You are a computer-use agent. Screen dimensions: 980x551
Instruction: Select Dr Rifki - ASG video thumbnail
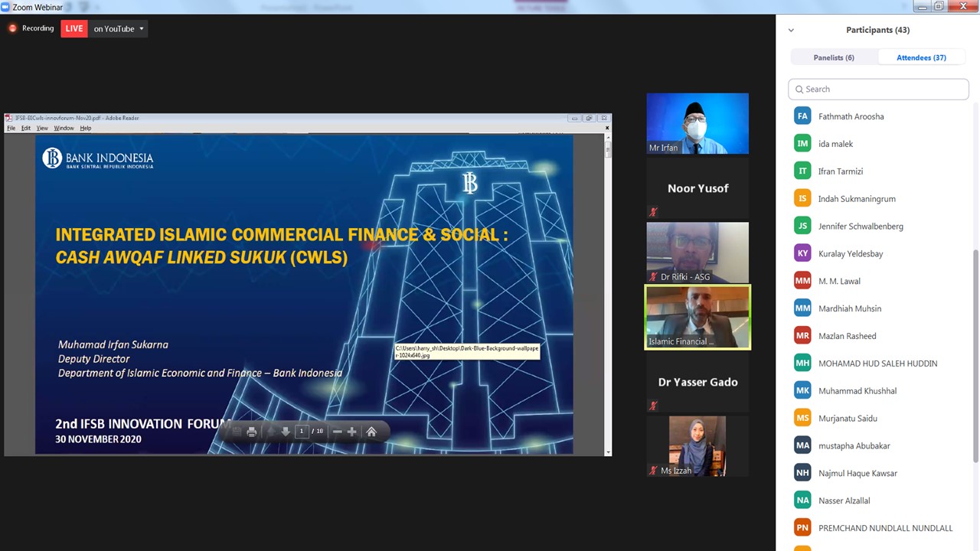(697, 253)
